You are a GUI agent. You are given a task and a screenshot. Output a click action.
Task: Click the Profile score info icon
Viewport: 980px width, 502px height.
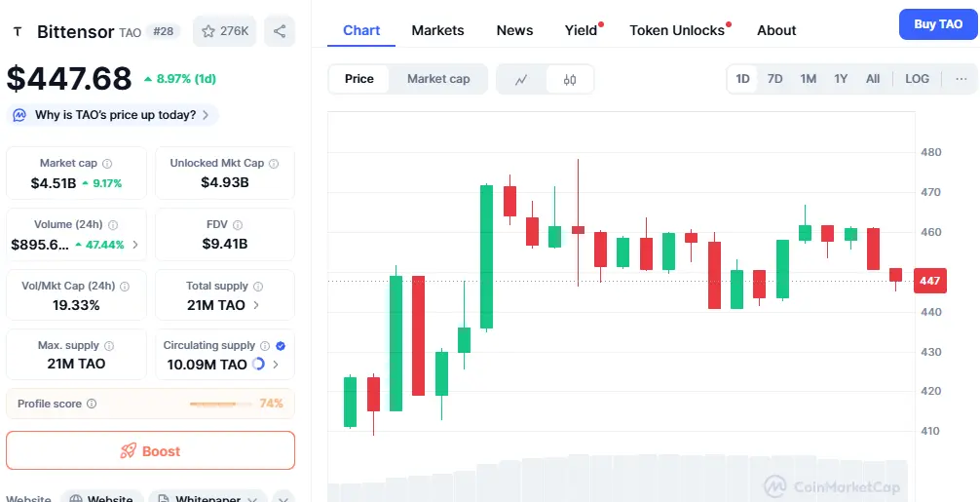92,404
